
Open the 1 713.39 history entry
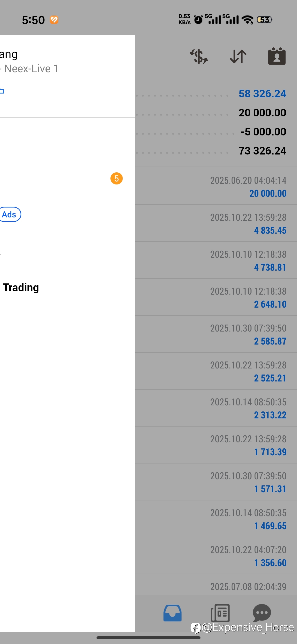pyautogui.click(x=216, y=445)
